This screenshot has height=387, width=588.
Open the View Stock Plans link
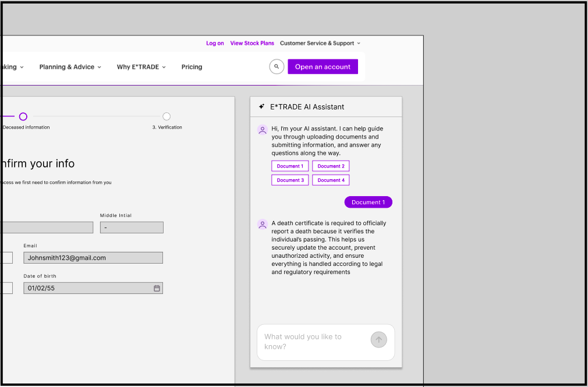pyautogui.click(x=252, y=43)
